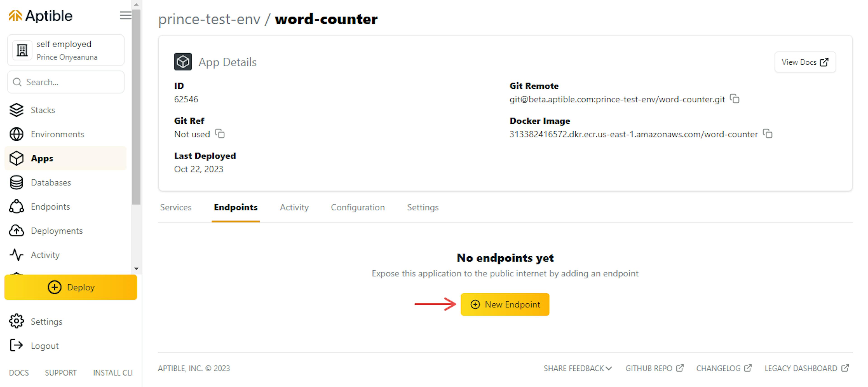The image size is (868, 387).
Task: Open the self employed organization selector
Action: click(66, 50)
